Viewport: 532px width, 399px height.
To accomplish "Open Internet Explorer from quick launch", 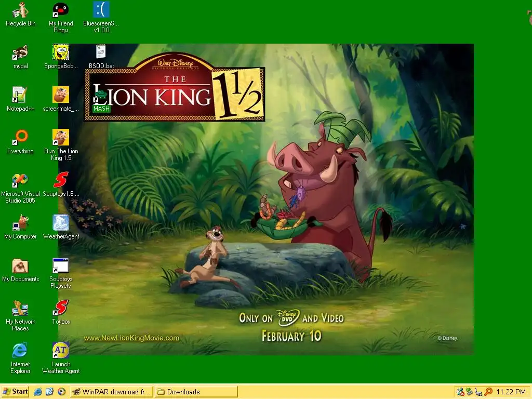I will [x=37, y=392].
